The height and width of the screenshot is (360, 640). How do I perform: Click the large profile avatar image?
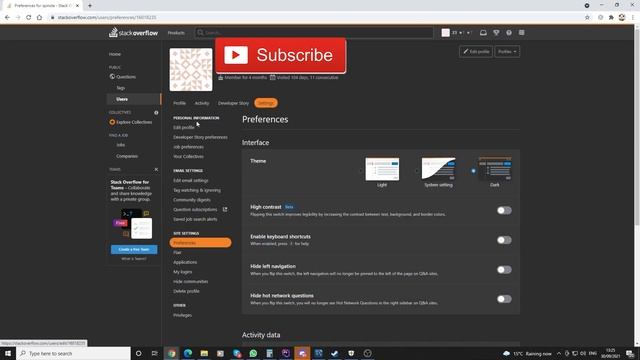tap(191, 69)
